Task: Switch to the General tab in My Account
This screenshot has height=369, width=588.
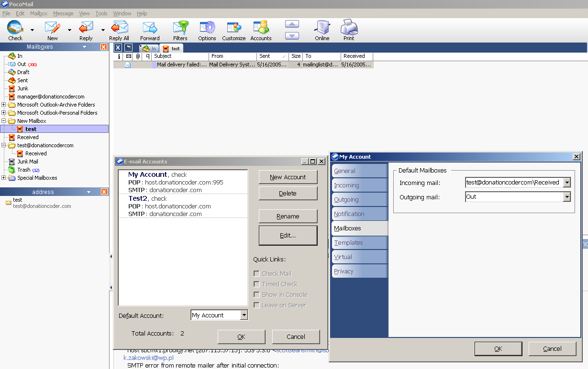Action: pyautogui.click(x=360, y=171)
